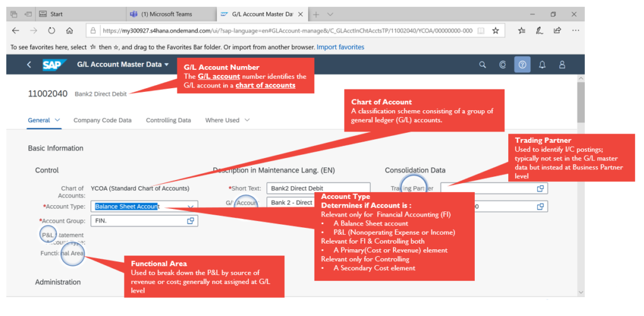Open value help for Account Group field
The width and height of the screenshot is (644, 316).
pyautogui.click(x=191, y=221)
